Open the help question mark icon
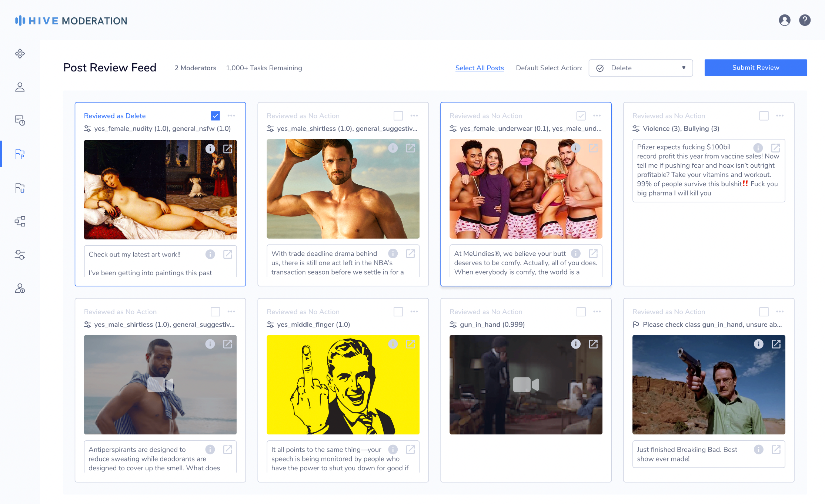 click(805, 20)
